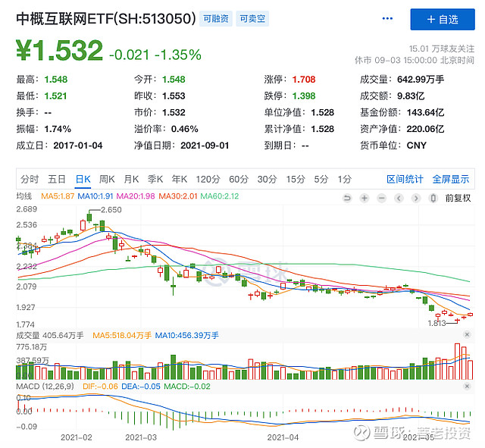Click the 资产净值 value 220.06亿

tap(425, 129)
